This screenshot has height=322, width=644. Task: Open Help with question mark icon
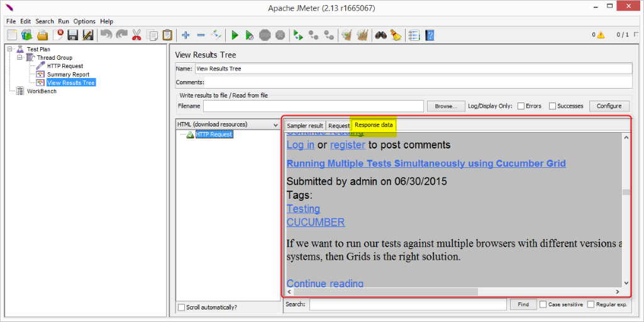pyautogui.click(x=429, y=35)
